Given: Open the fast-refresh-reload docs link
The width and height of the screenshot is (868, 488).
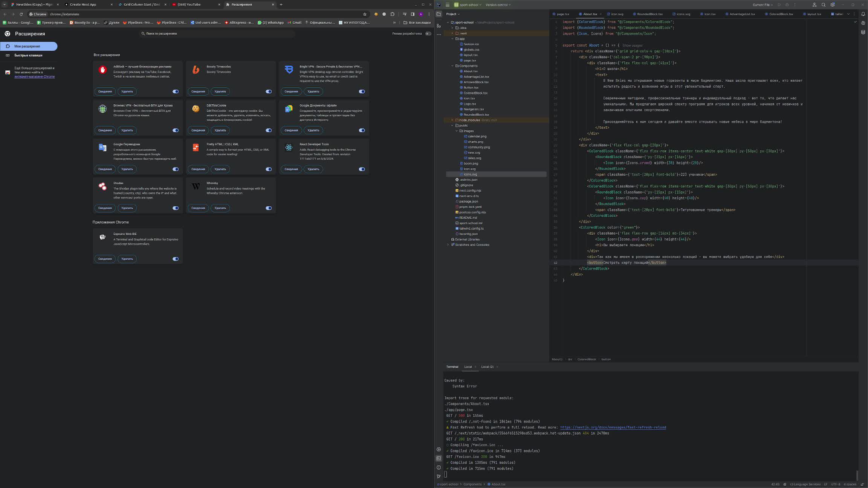Looking at the screenshot, I should (613, 427).
